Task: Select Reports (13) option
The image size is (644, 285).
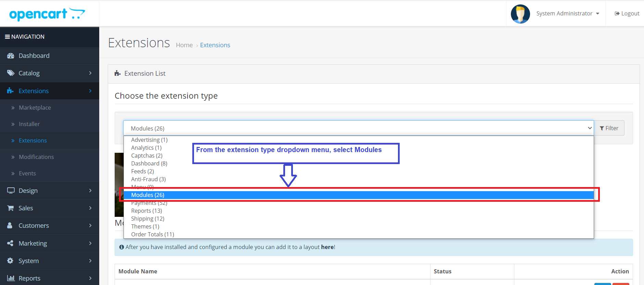Action: point(359,211)
